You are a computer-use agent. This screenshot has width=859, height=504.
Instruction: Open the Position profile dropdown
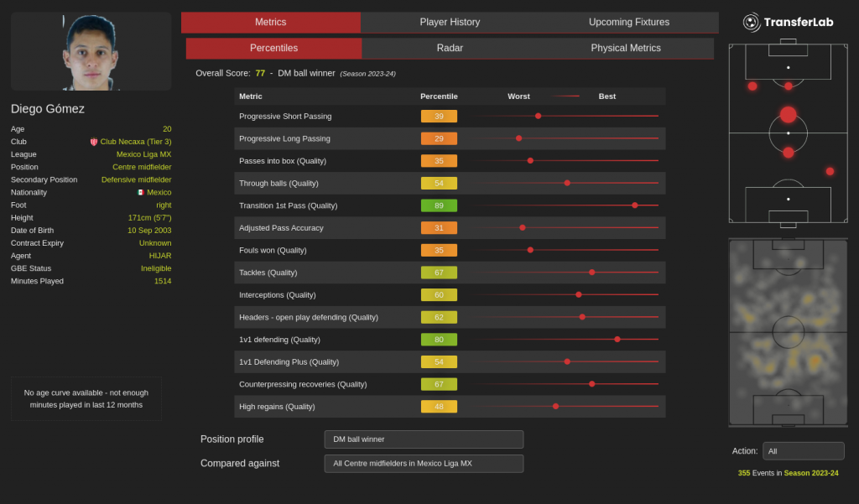[424, 439]
